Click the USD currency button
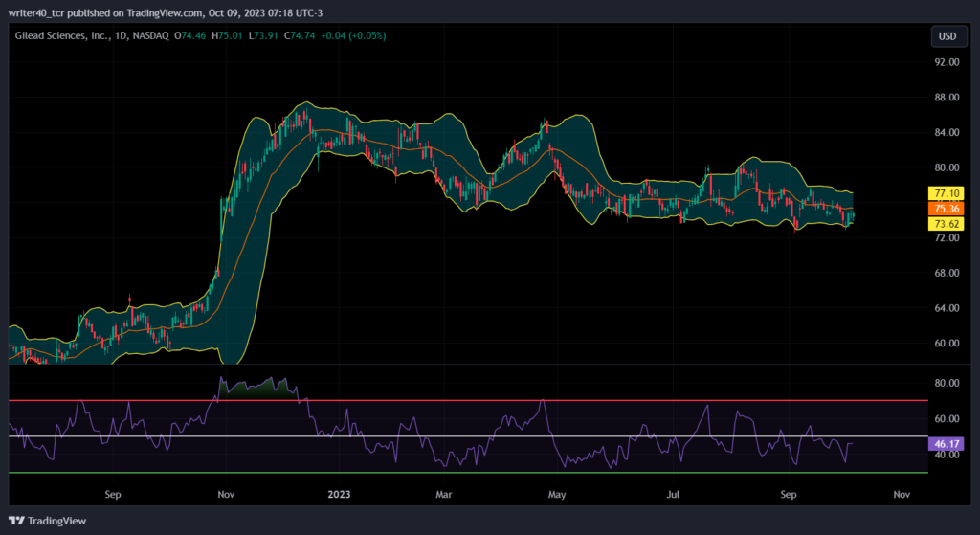 (947, 36)
